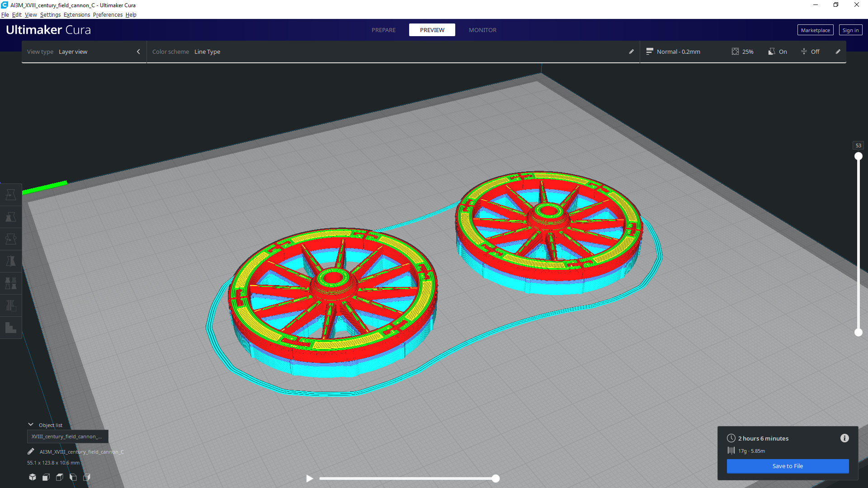The height and width of the screenshot is (488, 868).
Task: Click the layer slider top handle
Action: [x=858, y=156]
